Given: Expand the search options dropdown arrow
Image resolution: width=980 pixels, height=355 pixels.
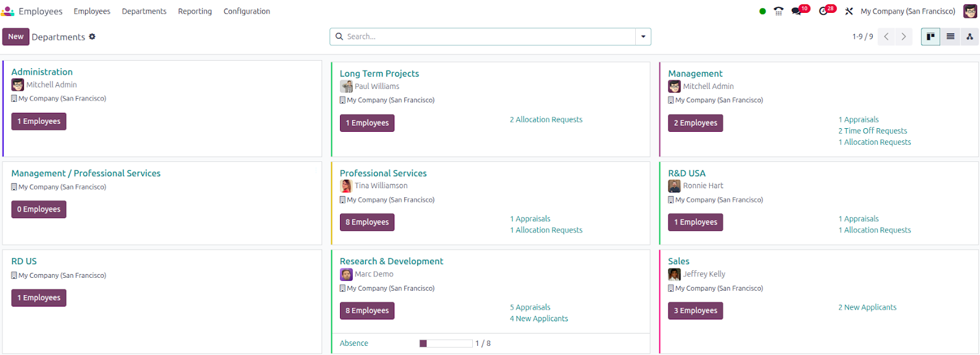Looking at the screenshot, I should 643,37.
